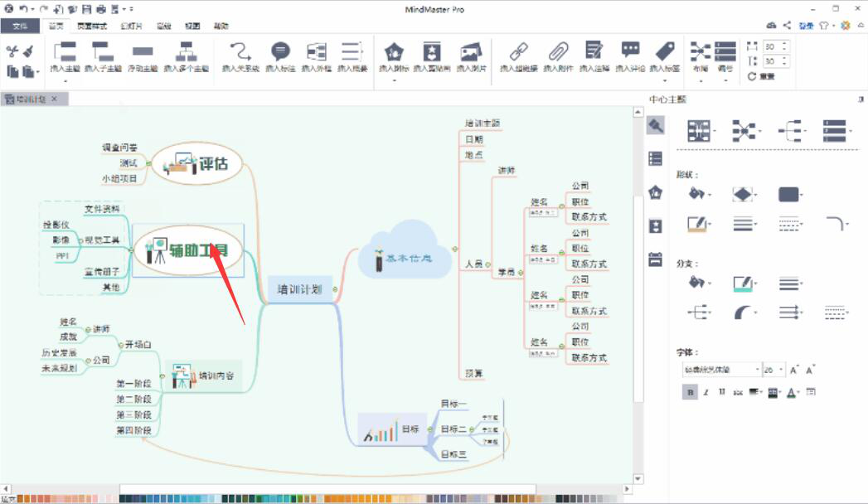Viewport: 868px width, 504px height.
Task: Click the Share icon at the top right
Action: pyautogui.click(x=787, y=25)
